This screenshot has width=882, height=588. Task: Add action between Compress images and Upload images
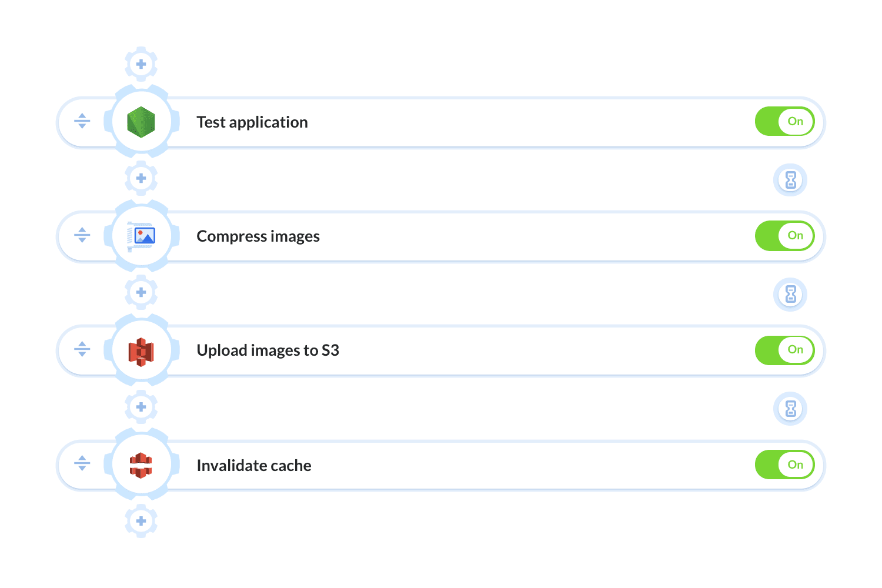[x=141, y=292]
